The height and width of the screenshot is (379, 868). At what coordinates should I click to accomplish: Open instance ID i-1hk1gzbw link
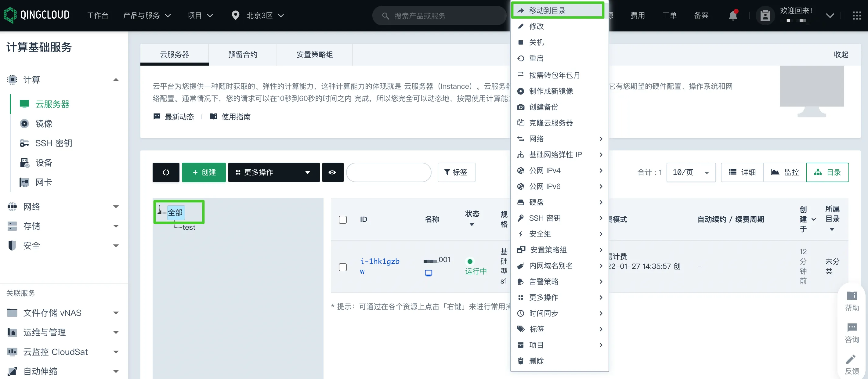[x=379, y=266]
